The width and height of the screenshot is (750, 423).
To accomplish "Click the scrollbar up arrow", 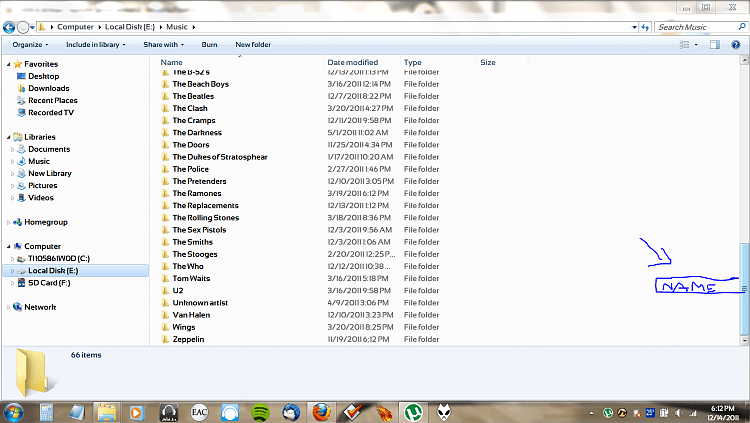I will (744, 60).
